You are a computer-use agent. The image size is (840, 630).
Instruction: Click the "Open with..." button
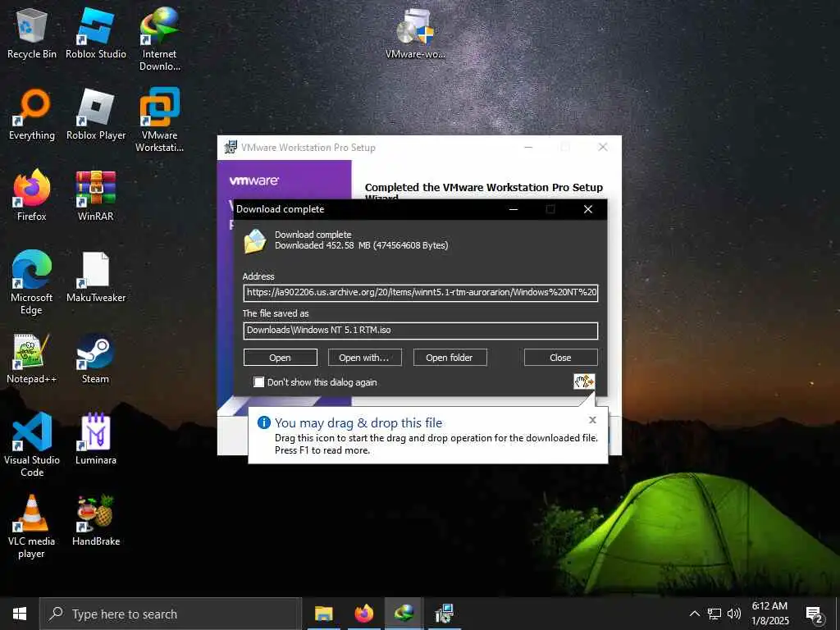pos(364,358)
